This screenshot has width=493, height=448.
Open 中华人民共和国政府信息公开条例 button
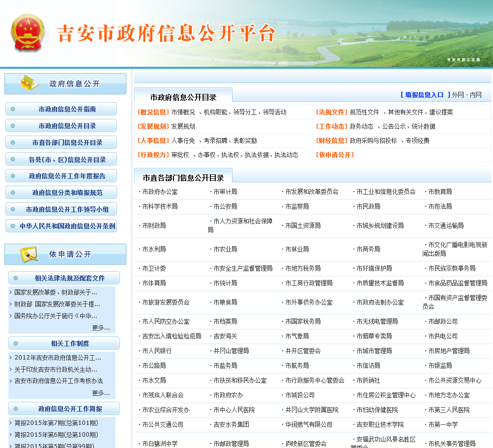coord(61,226)
